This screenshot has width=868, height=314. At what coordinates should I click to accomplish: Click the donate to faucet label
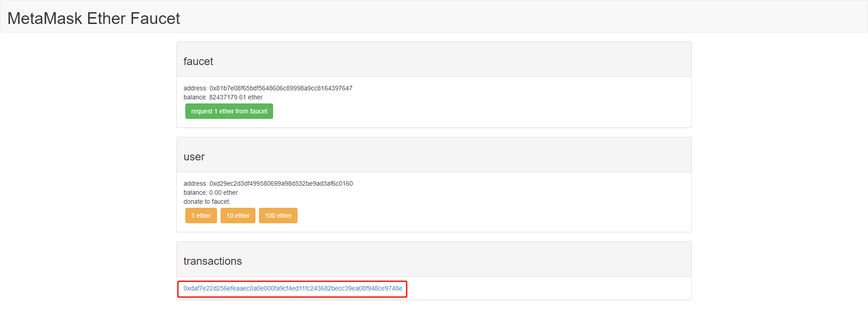pyautogui.click(x=207, y=202)
